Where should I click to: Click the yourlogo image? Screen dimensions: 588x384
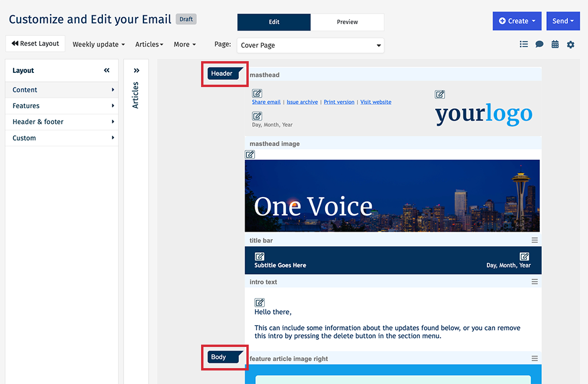click(484, 113)
